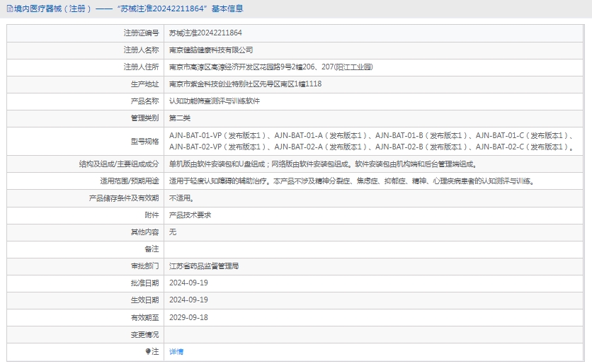Click the 不适用 storage conditions value
This screenshot has width=592, height=364.
click(181, 198)
